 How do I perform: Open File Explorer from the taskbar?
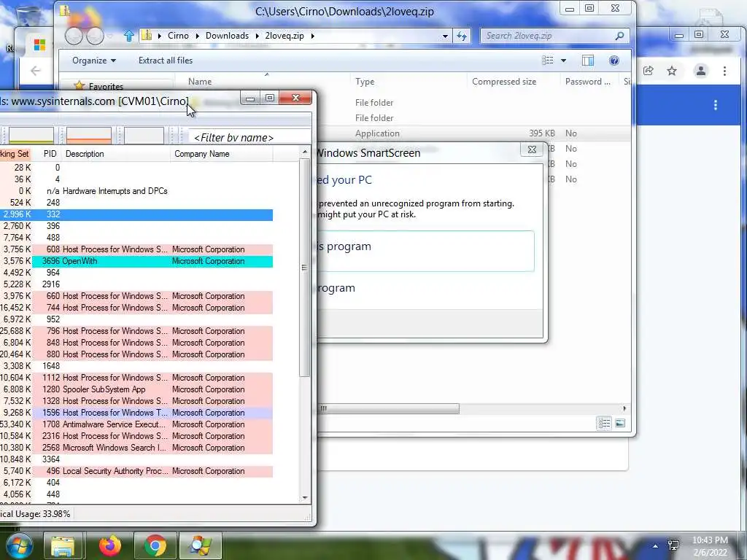point(63,545)
